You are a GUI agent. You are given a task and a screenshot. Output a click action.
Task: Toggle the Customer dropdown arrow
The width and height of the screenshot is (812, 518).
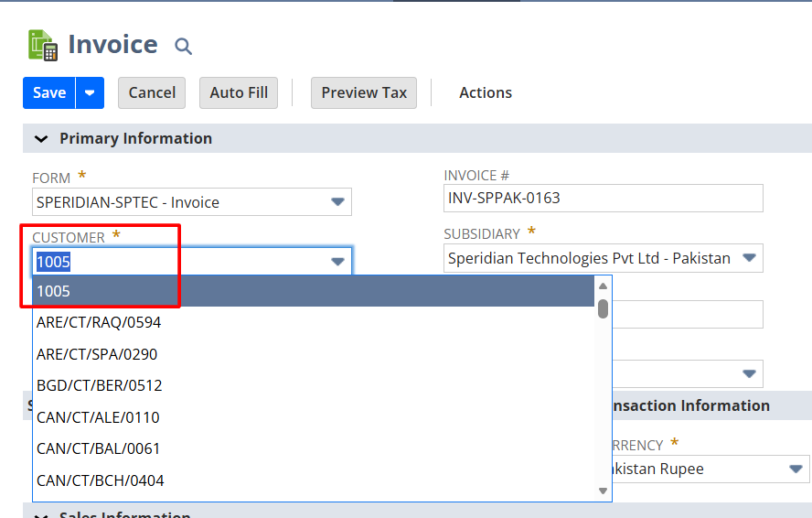point(337,262)
